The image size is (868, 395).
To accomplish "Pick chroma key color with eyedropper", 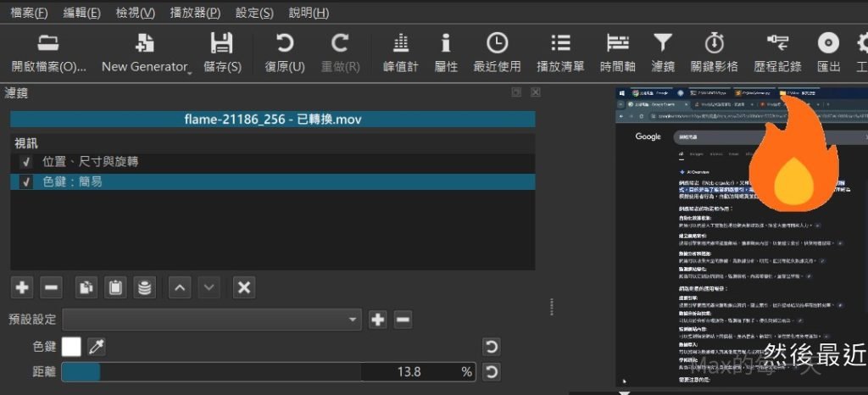I will (x=97, y=347).
